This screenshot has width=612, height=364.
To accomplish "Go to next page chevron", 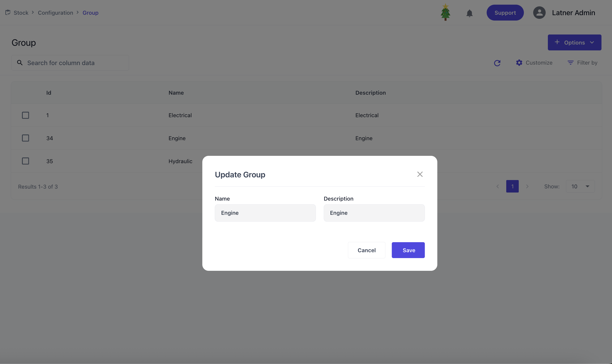I will pos(527,186).
